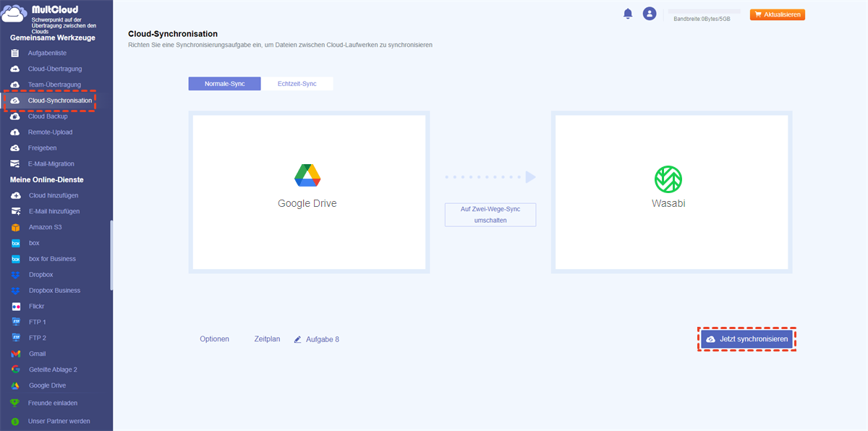This screenshot has height=431, width=868.
Task: Open the user account avatar
Action: [x=650, y=14]
